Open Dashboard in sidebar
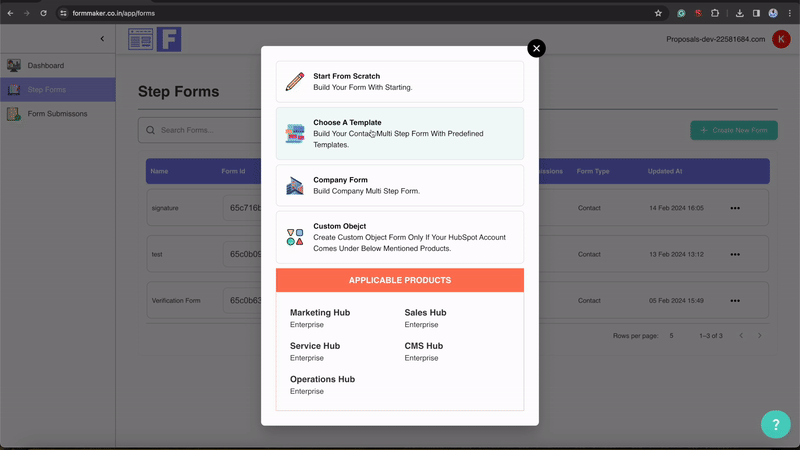 [58, 65]
